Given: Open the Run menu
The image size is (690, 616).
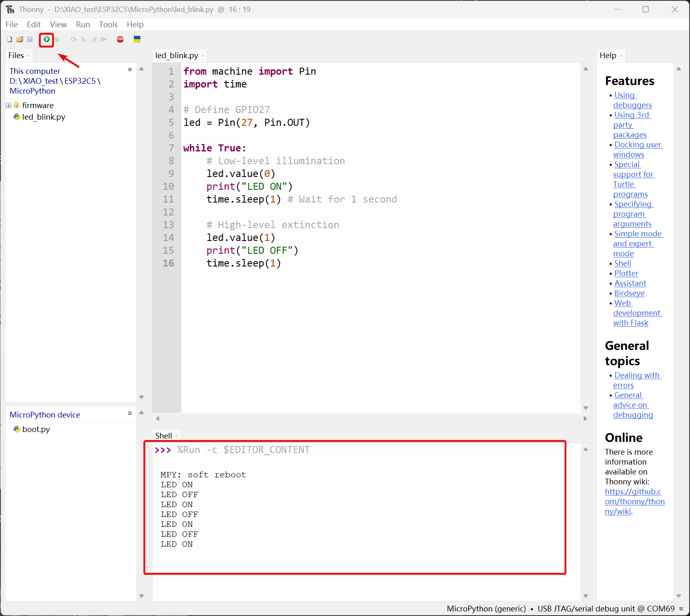Looking at the screenshot, I should [83, 24].
